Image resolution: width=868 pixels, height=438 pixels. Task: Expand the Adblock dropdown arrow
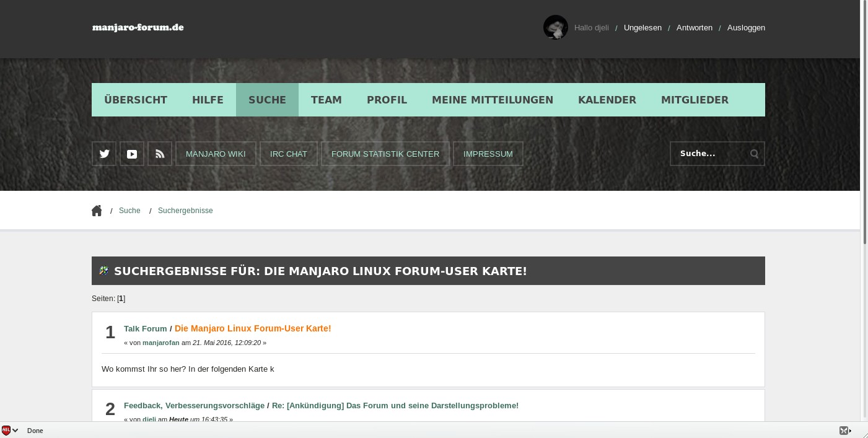coord(15,431)
